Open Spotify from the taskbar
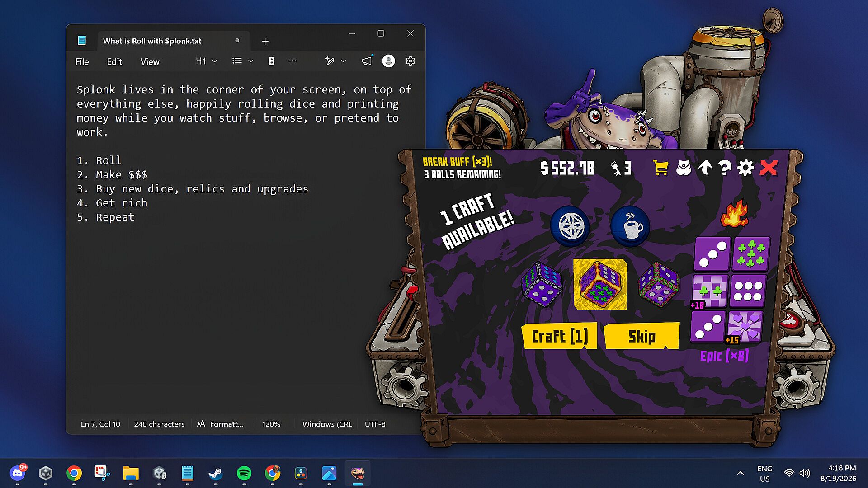868x488 pixels. pos(244,473)
